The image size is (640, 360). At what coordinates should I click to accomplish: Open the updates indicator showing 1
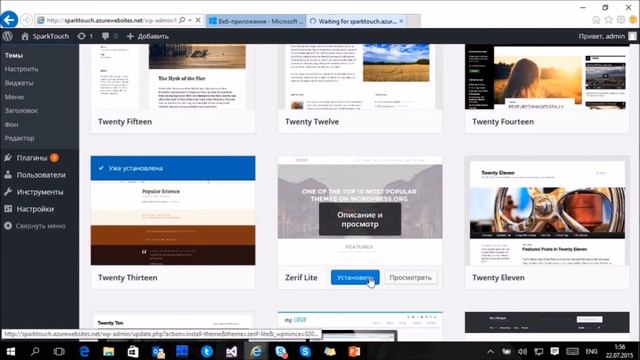coord(85,36)
